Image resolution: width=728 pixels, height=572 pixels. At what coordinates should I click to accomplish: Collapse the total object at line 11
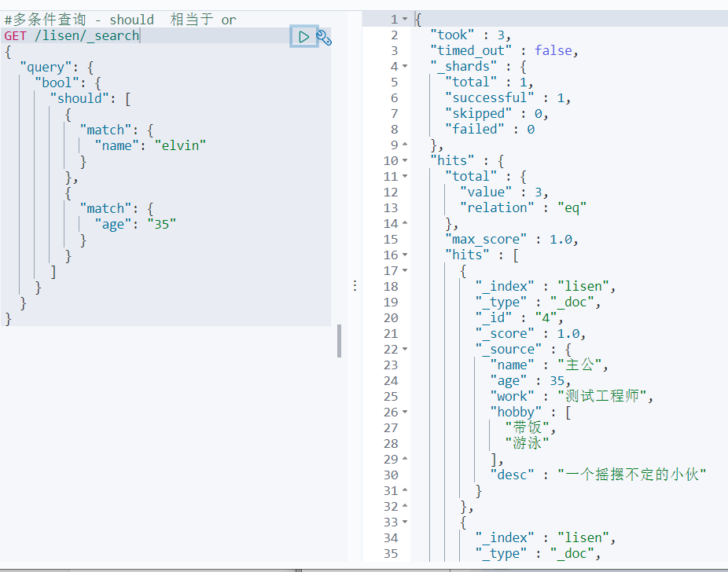[405, 176]
